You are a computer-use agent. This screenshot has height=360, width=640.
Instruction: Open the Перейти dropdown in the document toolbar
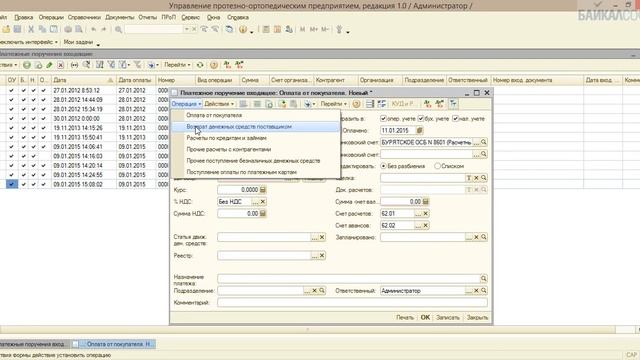tap(333, 104)
